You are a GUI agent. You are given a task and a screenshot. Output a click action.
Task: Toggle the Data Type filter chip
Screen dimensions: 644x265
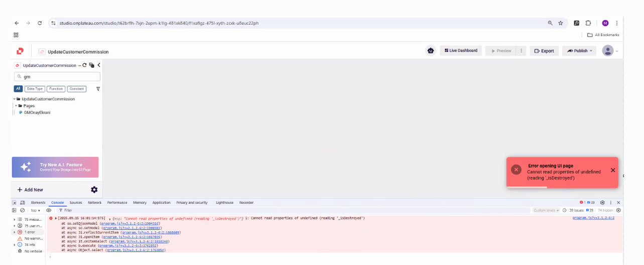coord(35,89)
